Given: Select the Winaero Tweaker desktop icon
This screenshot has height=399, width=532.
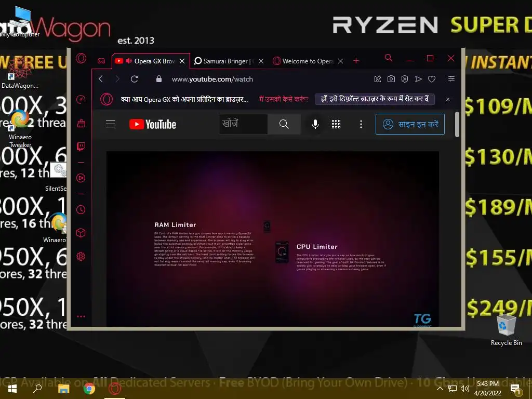Looking at the screenshot, I should point(20,129).
